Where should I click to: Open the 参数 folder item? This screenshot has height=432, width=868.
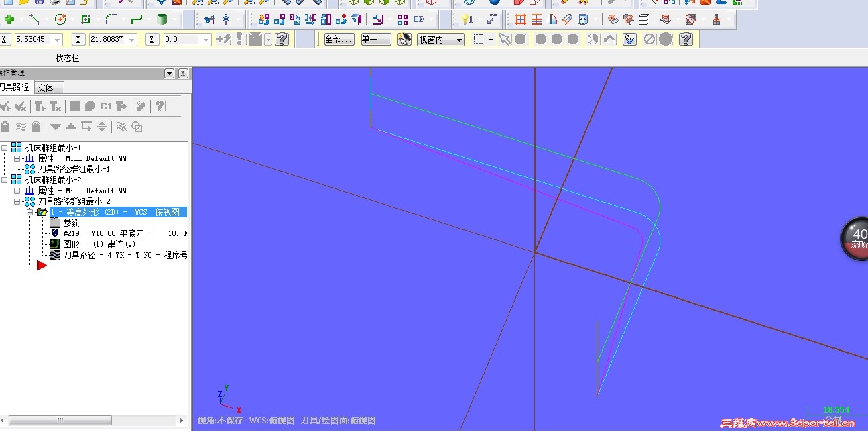71,223
